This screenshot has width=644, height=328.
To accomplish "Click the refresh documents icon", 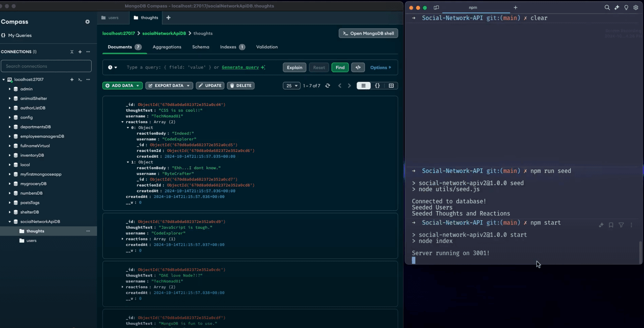I will point(328,86).
